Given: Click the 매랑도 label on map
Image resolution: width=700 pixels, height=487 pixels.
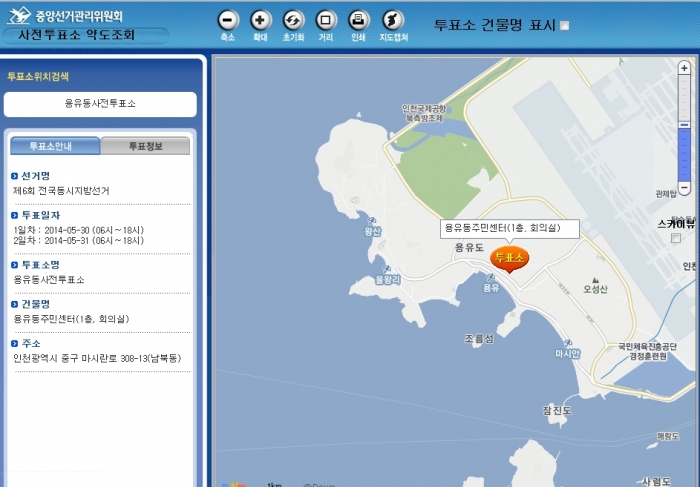Looking at the screenshot, I should pos(668,436).
